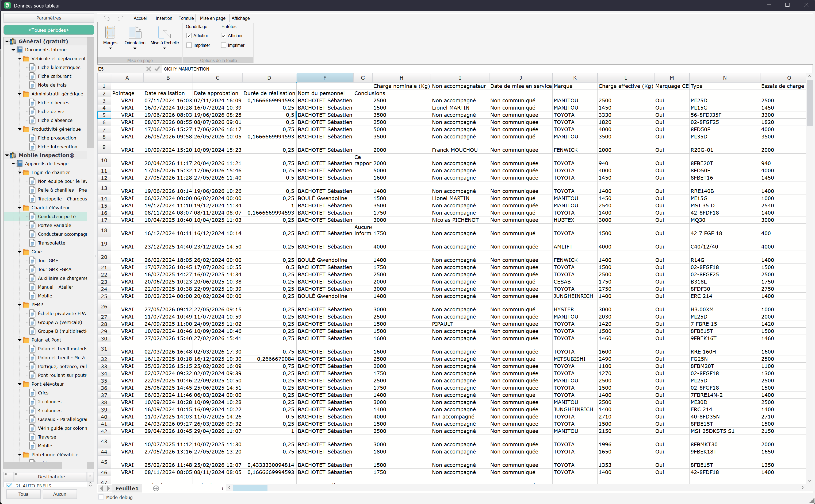This screenshot has width=815, height=504.
Task: Collapse the Véhicule et déplacement folder
Action: click(x=19, y=59)
